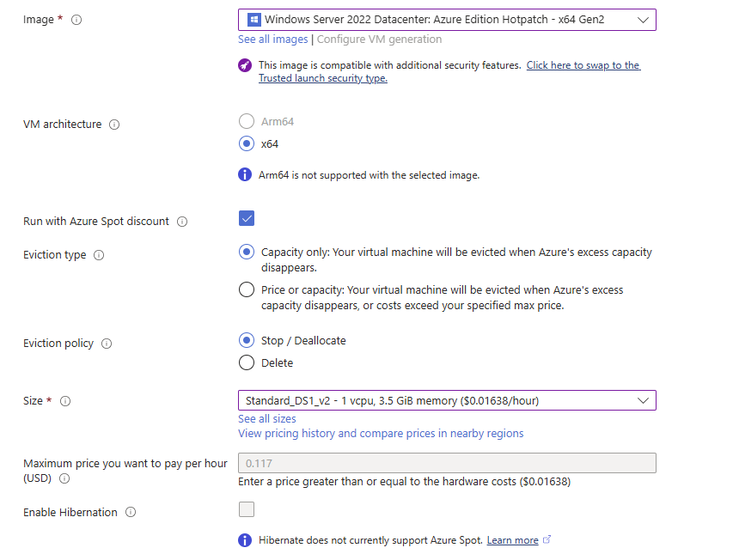Click the blue info icon beside the Hibernate message
This screenshot has height=560, width=739.
click(245, 540)
